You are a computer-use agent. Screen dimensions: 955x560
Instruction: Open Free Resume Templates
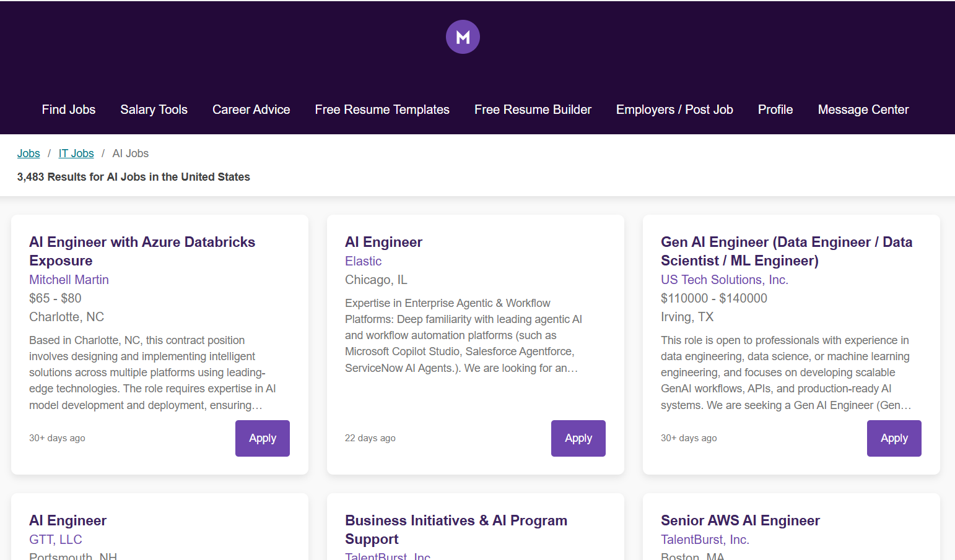(x=382, y=110)
